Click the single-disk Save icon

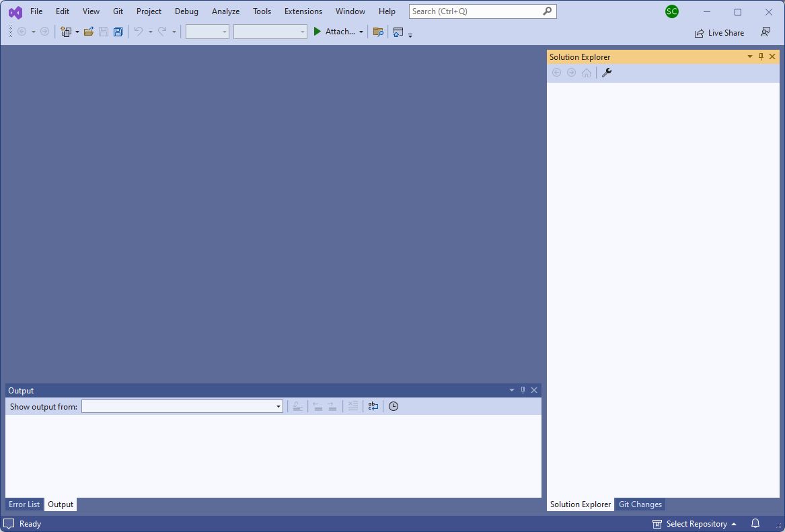(104, 32)
